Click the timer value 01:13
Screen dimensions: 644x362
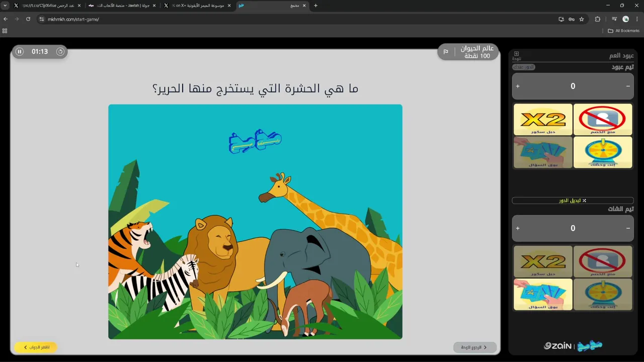click(x=40, y=51)
